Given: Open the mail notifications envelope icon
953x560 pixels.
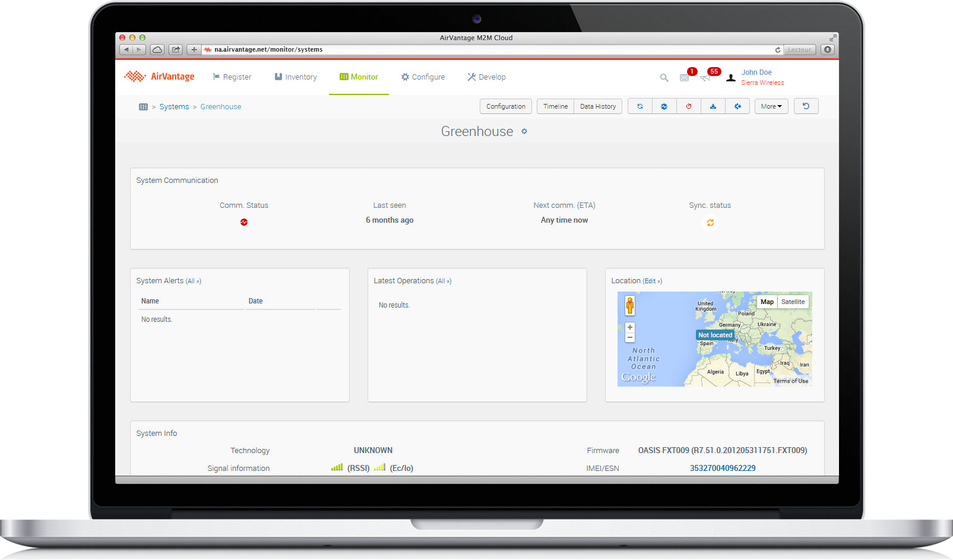Looking at the screenshot, I should 684,78.
